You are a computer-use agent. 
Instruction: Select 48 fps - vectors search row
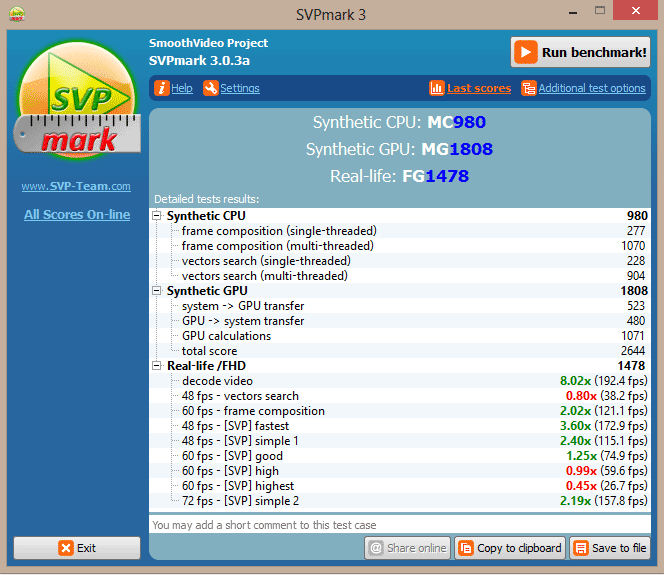400,395
